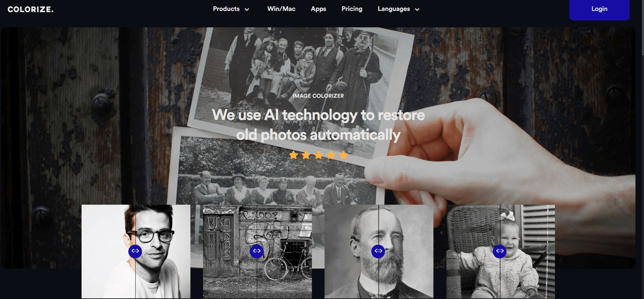Open the Win/Mac page

(x=281, y=9)
